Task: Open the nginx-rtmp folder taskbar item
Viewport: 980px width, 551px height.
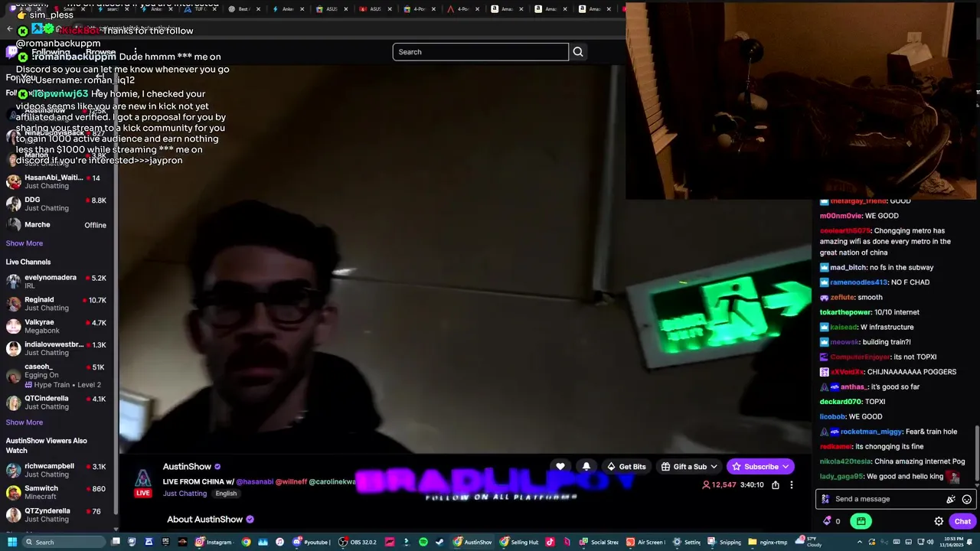Action: click(x=768, y=542)
